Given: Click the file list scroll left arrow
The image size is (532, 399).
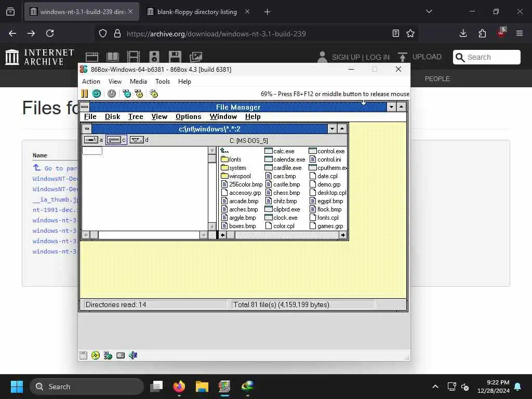Looking at the screenshot, I should point(222,235).
